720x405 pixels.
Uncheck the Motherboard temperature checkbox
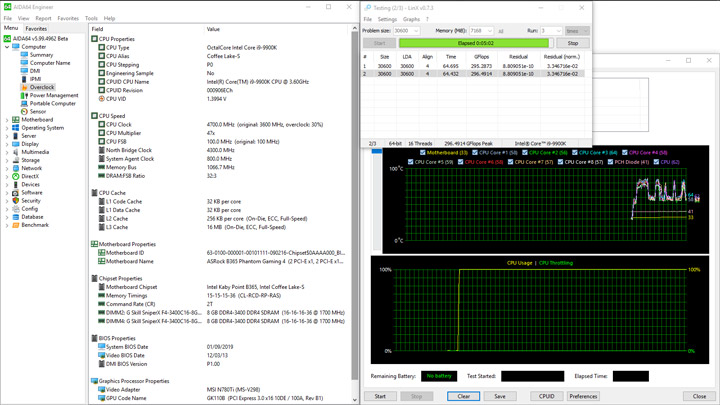[423, 153]
